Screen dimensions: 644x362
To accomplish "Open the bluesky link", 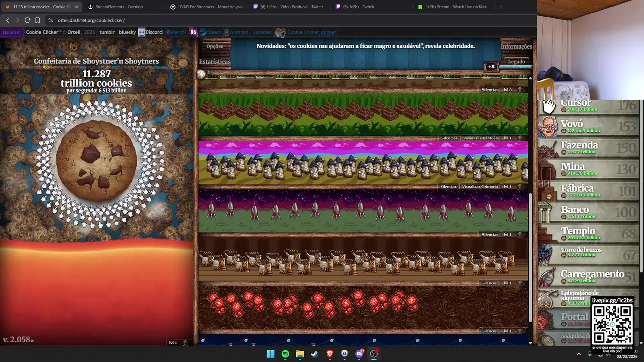I will point(127,32).
